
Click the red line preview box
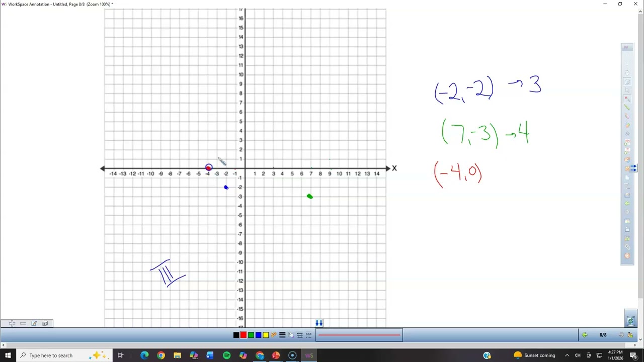click(x=359, y=335)
